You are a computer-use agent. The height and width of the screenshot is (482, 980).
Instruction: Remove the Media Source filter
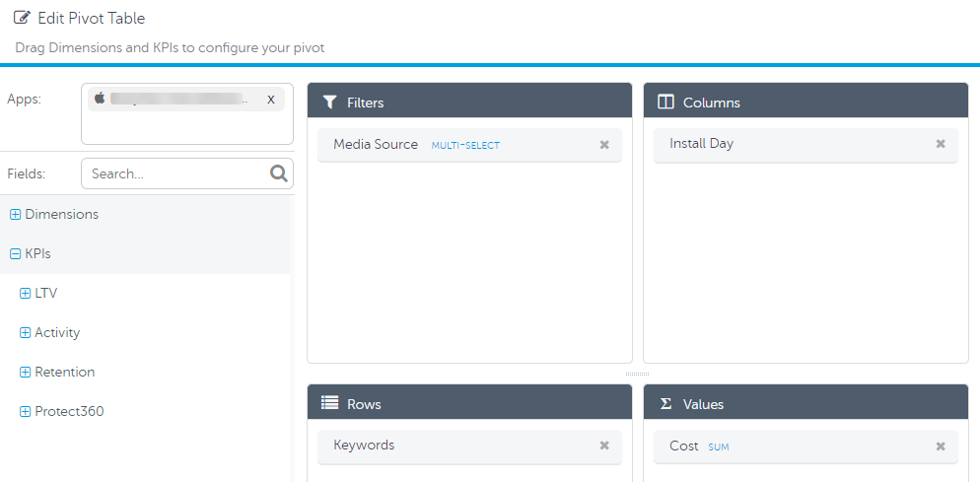[x=604, y=145]
